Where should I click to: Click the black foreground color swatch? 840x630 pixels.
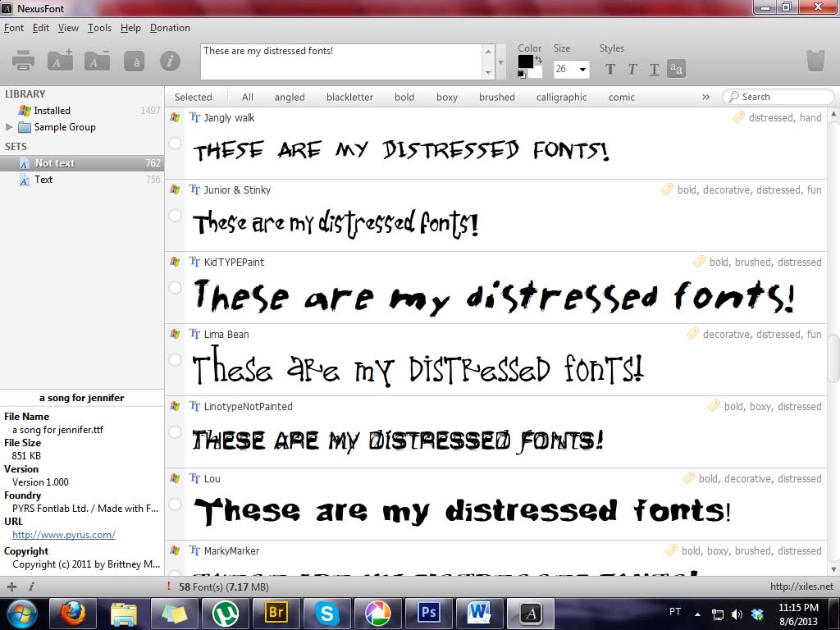coord(525,62)
